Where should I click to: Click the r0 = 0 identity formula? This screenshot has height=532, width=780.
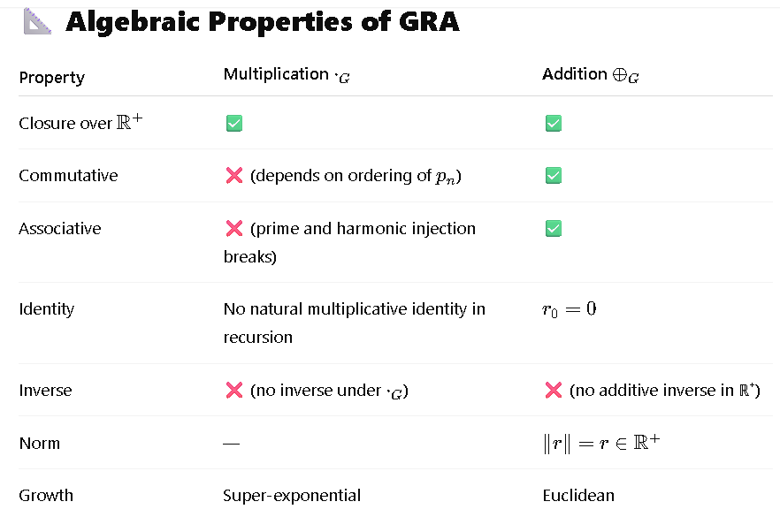570,309
